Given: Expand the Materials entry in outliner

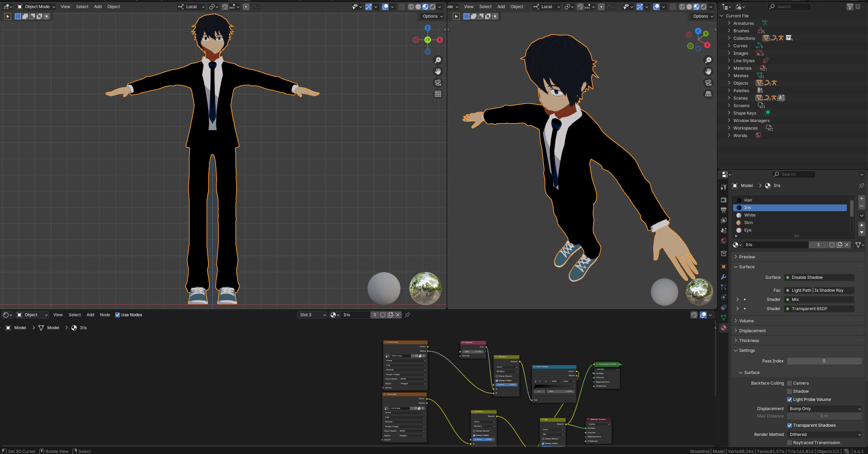Looking at the screenshot, I should pyautogui.click(x=729, y=68).
